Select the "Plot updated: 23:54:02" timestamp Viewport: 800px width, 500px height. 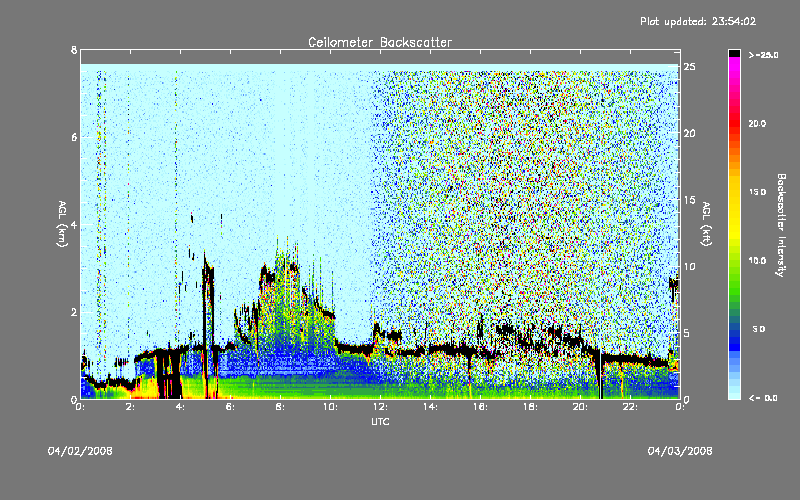pos(698,21)
